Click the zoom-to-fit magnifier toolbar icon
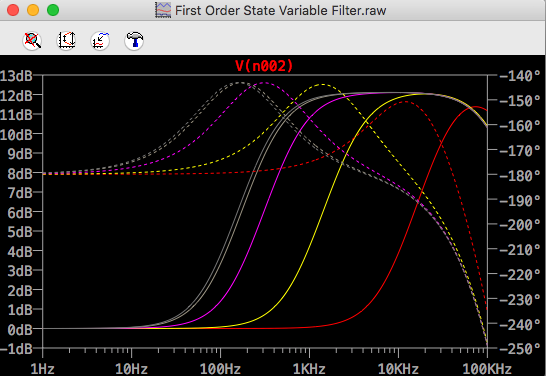 [32, 40]
